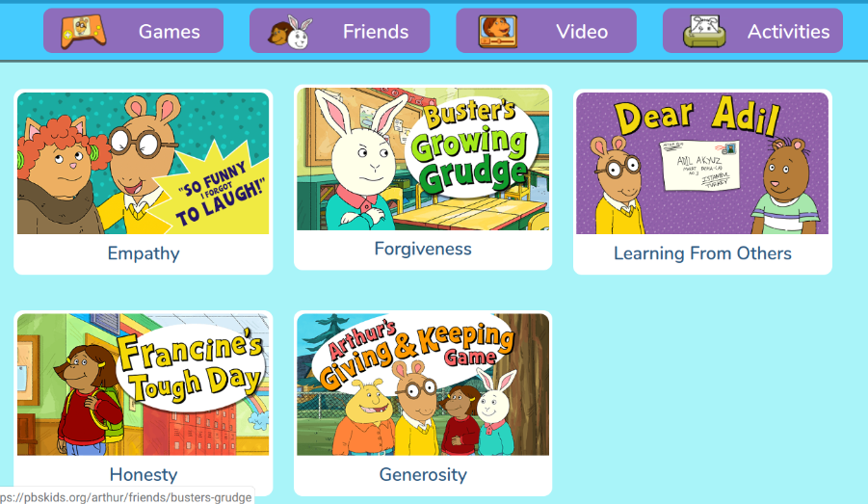Click the game controller icon

pos(83,31)
